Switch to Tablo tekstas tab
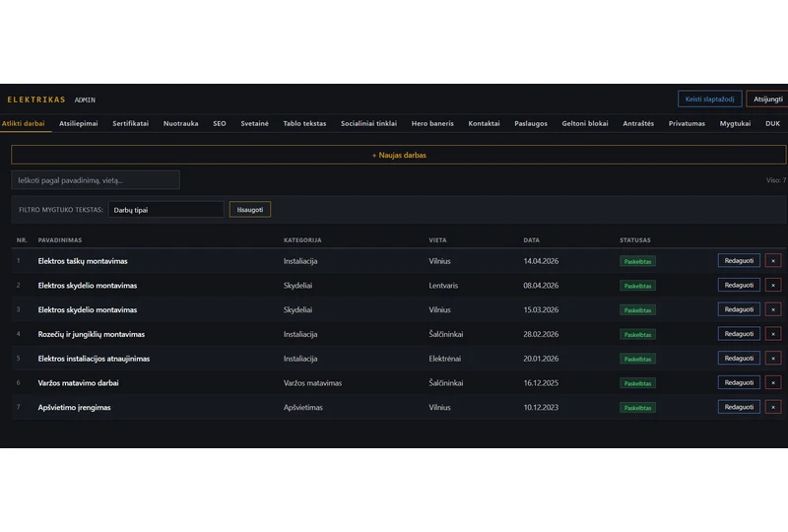This screenshot has height=532, width=788. pyautogui.click(x=304, y=123)
